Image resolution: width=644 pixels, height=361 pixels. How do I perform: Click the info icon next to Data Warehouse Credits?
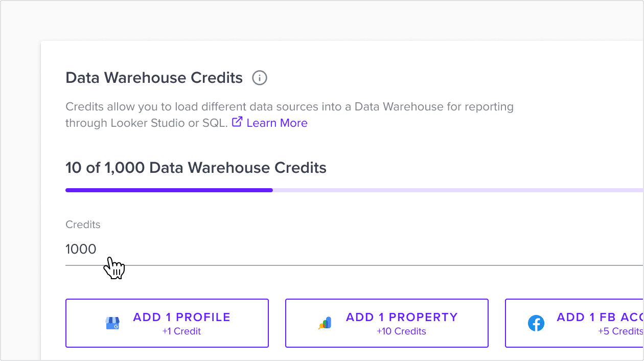tap(260, 78)
